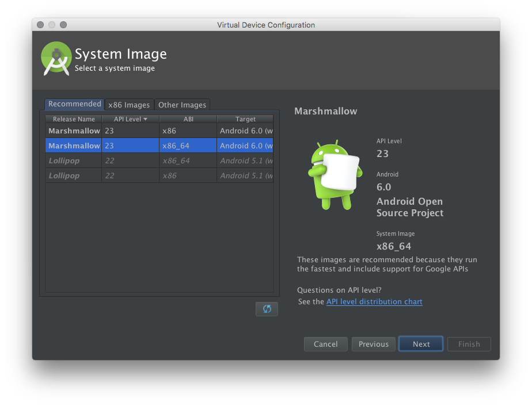Open the x86 Images tab
The image size is (532, 406).
point(129,105)
